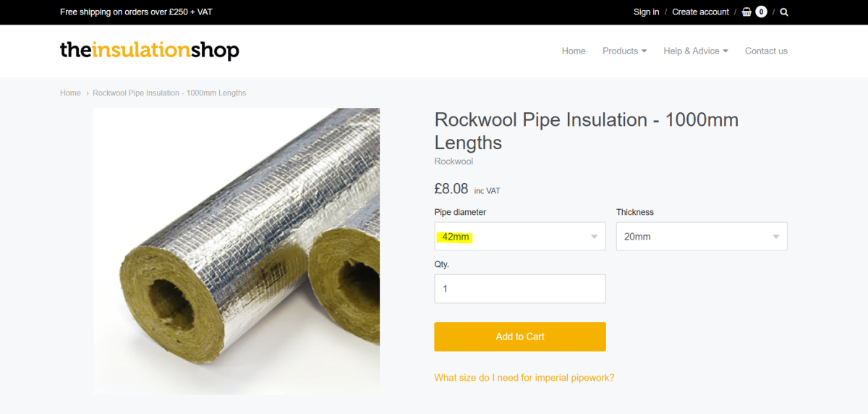Click the Create account link
The image size is (868, 414).
[700, 12]
